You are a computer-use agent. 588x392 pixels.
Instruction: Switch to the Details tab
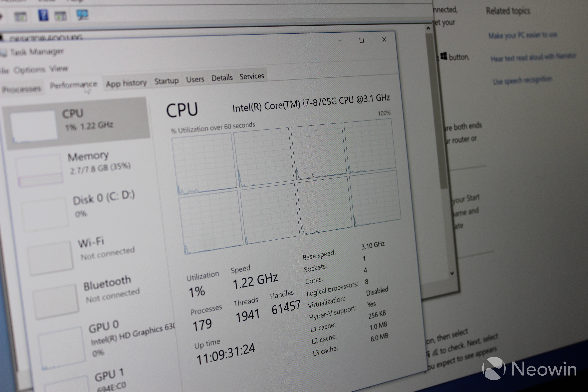[222, 77]
